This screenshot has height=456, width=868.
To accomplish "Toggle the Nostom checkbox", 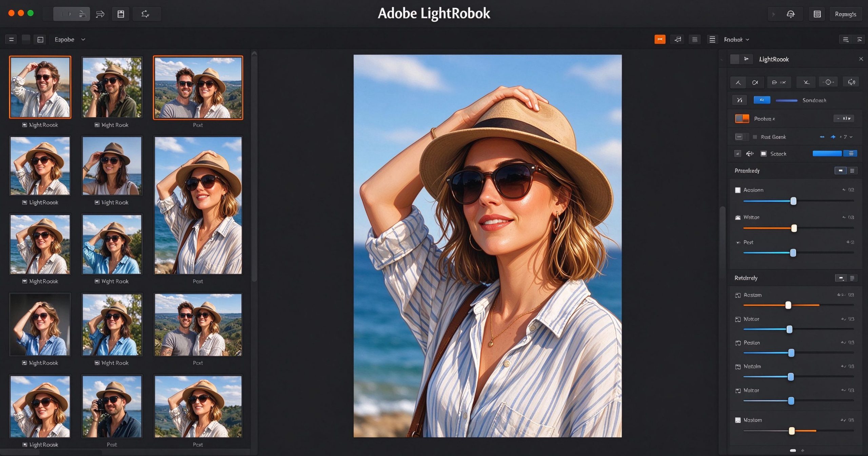I will point(737,420).
